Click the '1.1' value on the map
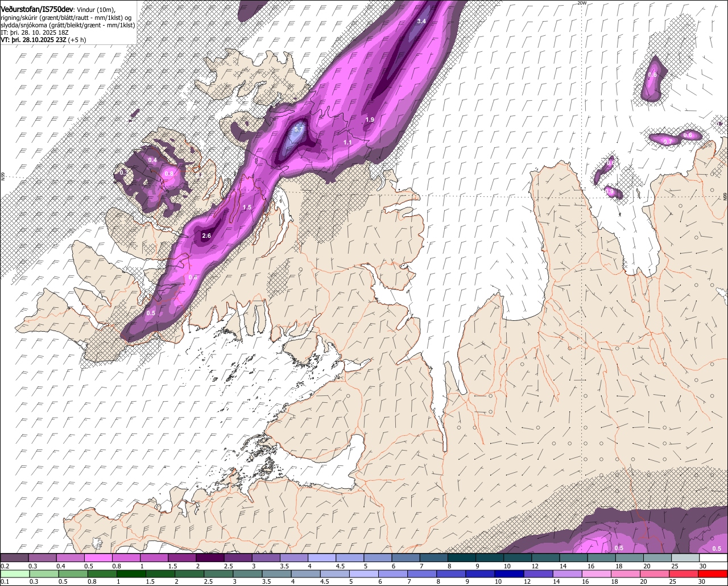 point(348,142)
